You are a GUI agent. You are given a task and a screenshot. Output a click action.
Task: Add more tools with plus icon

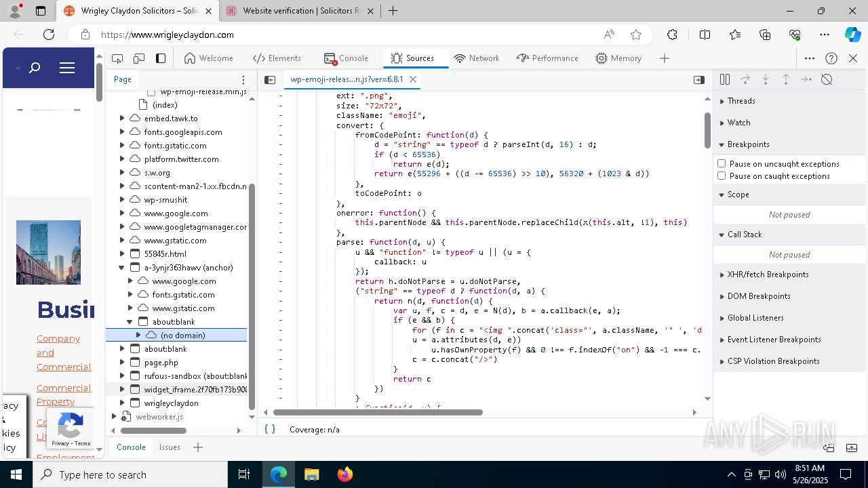[x=665, y=58]
